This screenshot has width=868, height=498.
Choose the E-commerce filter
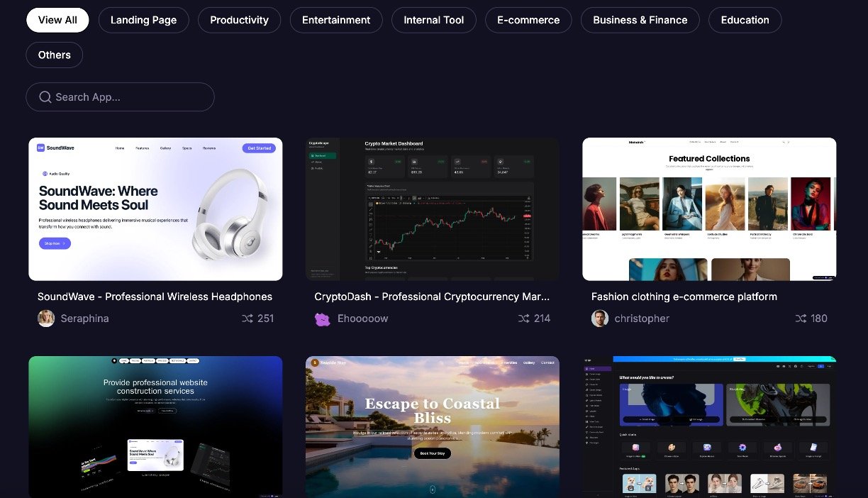(528, 20)
